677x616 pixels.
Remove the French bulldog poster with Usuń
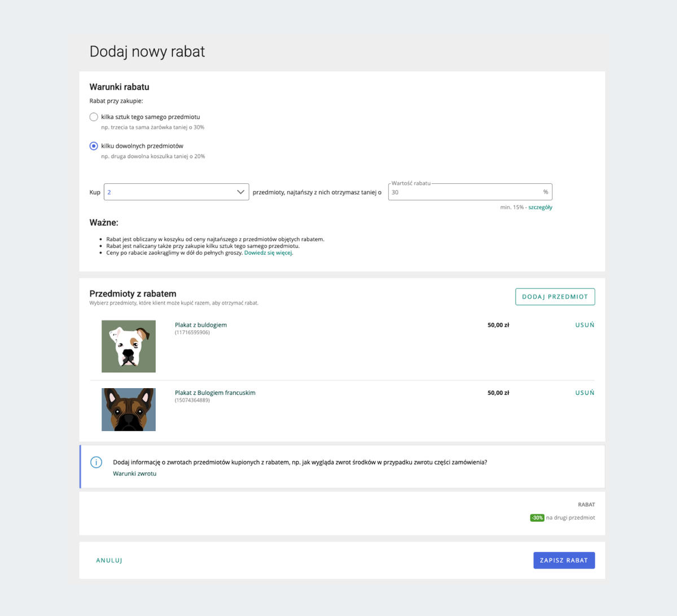584,393
